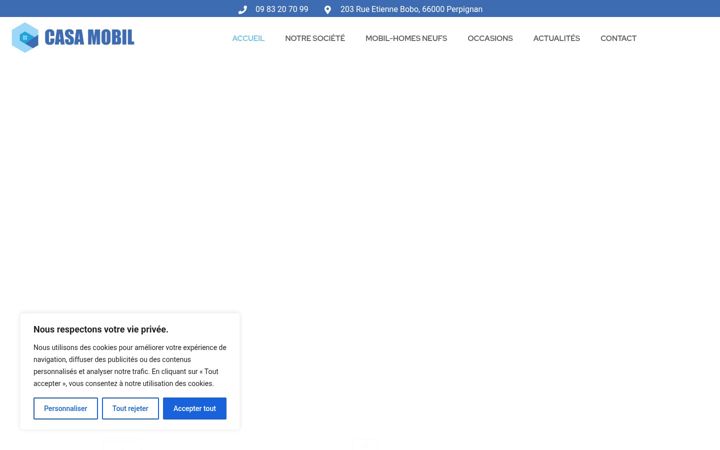Call the number 09 83 20 70 99
Viewport: 720px width, 450px height.
[281, 9]
